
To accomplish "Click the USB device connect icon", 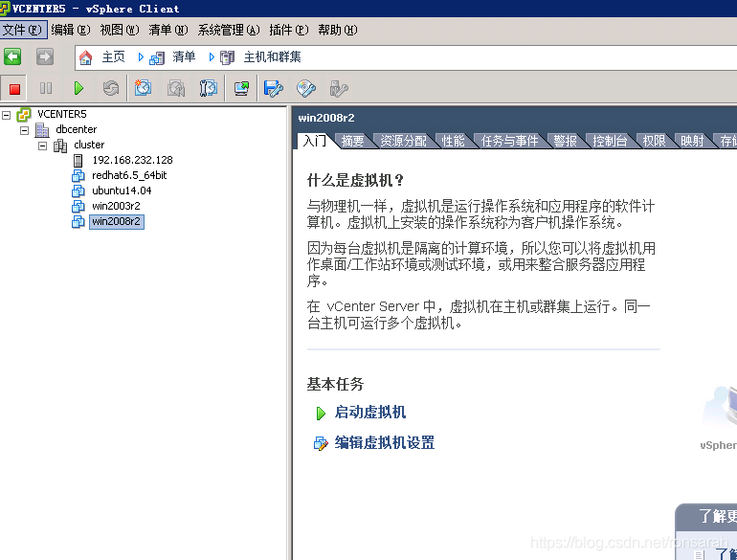I will 339,88.
